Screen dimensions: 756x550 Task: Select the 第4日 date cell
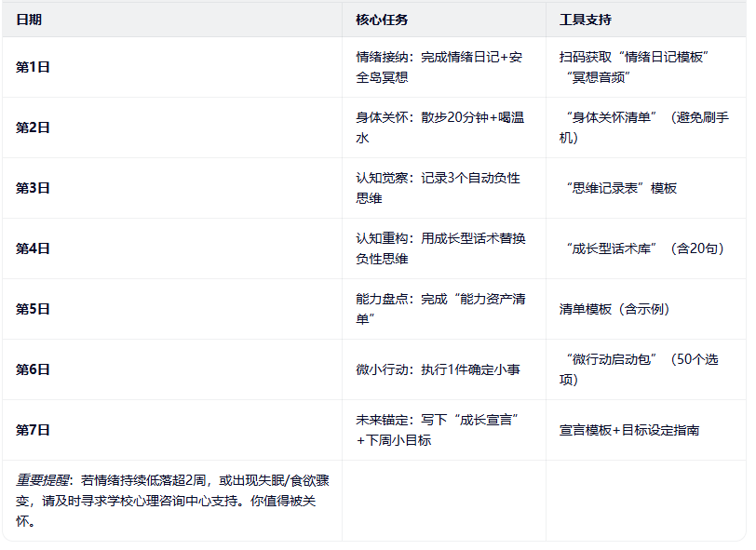coord(34,248)
